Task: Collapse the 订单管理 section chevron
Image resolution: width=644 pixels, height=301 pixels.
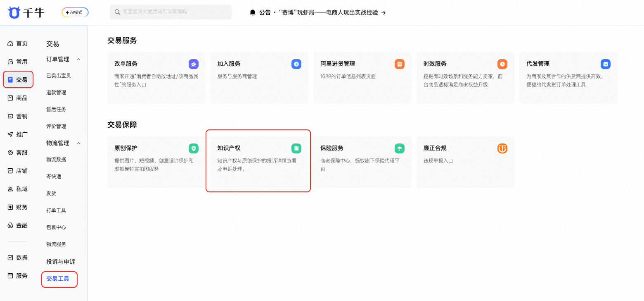Action: click(x=79, y=59)
